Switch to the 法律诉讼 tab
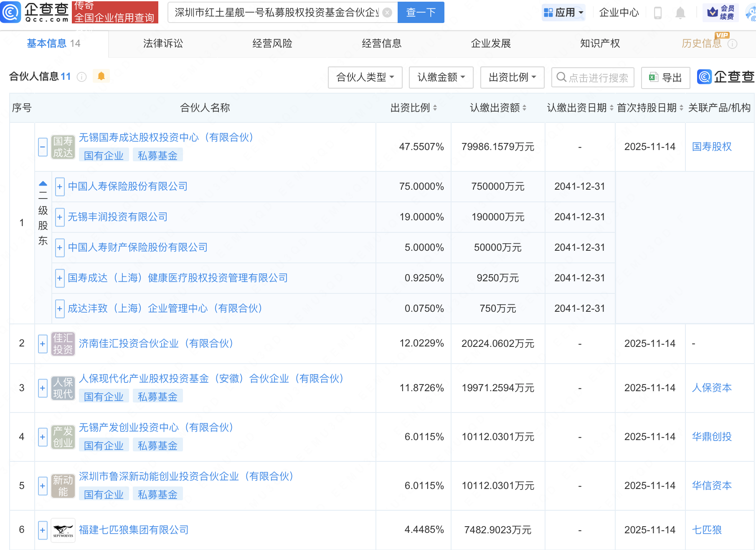The image size is (756, 550). 163,43
